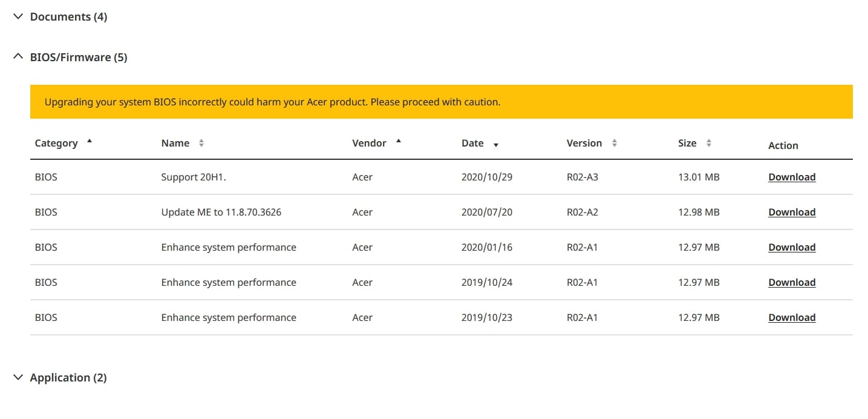Sort table by Vendor column arrow
The width and height of the screenshot is (868, 419).
pos(398,141)
